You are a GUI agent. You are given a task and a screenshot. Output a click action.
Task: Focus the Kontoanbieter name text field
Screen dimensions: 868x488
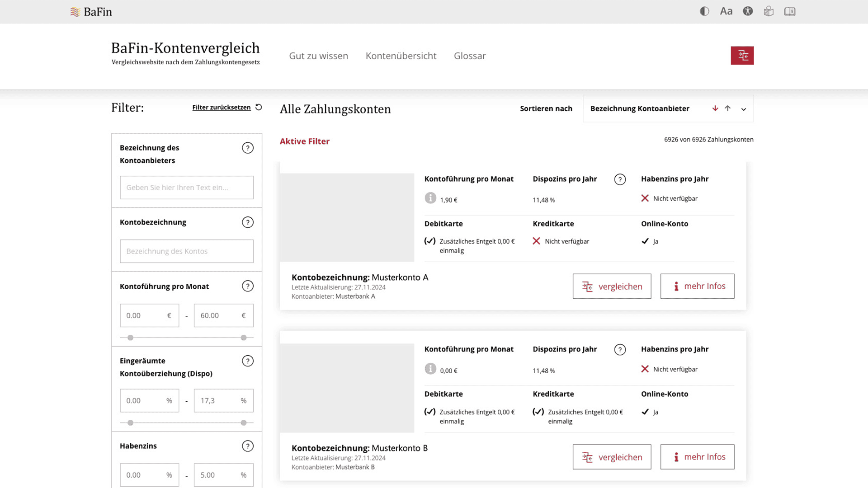(x=187, y=188)
